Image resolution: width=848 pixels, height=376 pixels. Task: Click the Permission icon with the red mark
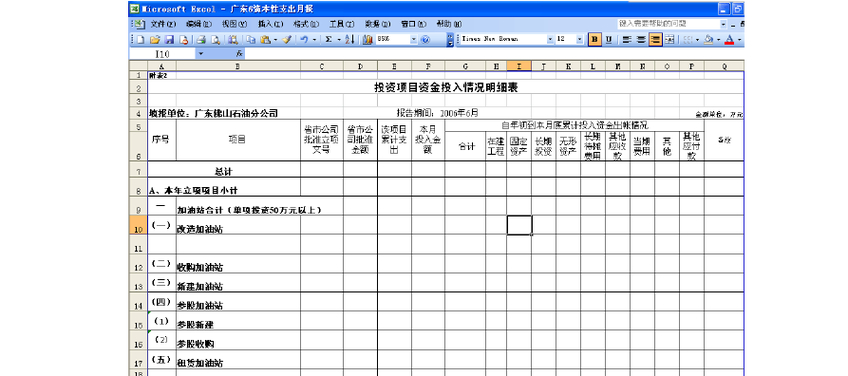click(184, 39)
